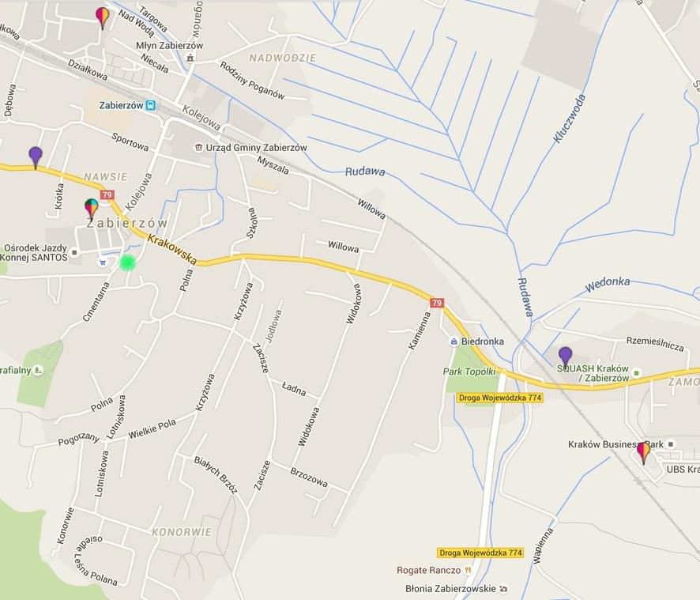Select the Urząd Gminy Zabierzów building icon

[x=198, y=148]
